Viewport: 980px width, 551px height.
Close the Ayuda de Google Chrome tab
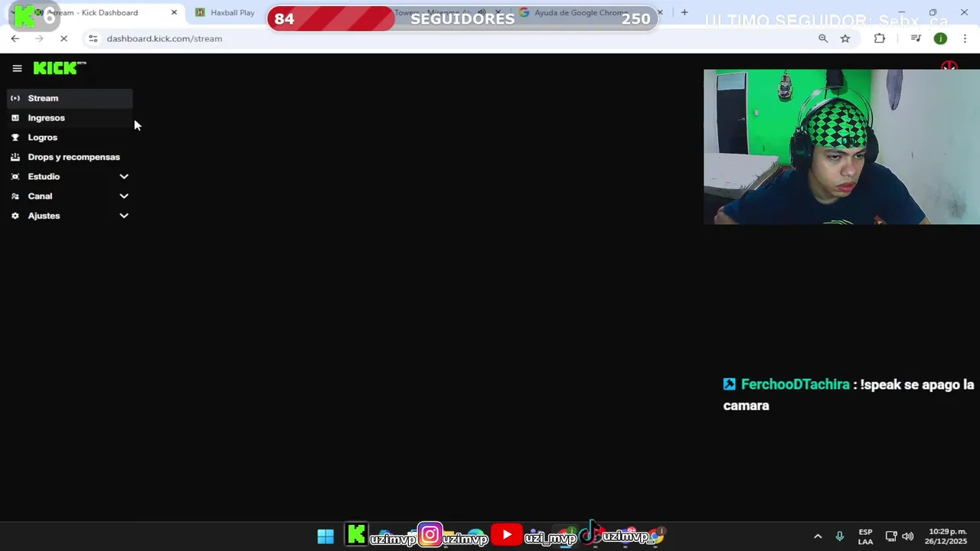tap(660, 12)
